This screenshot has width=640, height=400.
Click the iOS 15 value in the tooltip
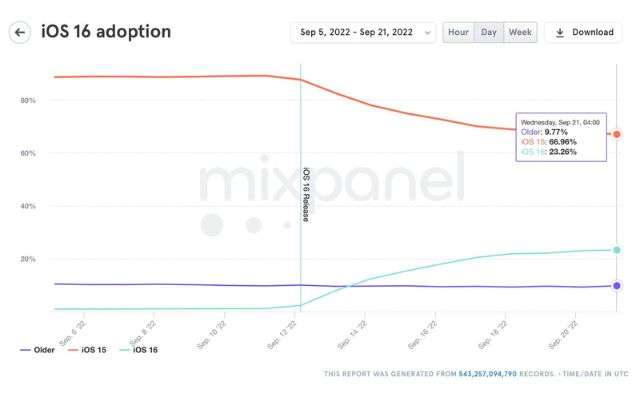click(550, 142)
